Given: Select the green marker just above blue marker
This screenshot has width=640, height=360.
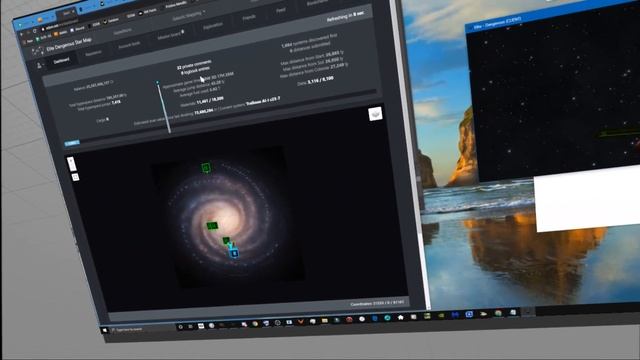Looking at the screenshot, I should tap(226, 241).
